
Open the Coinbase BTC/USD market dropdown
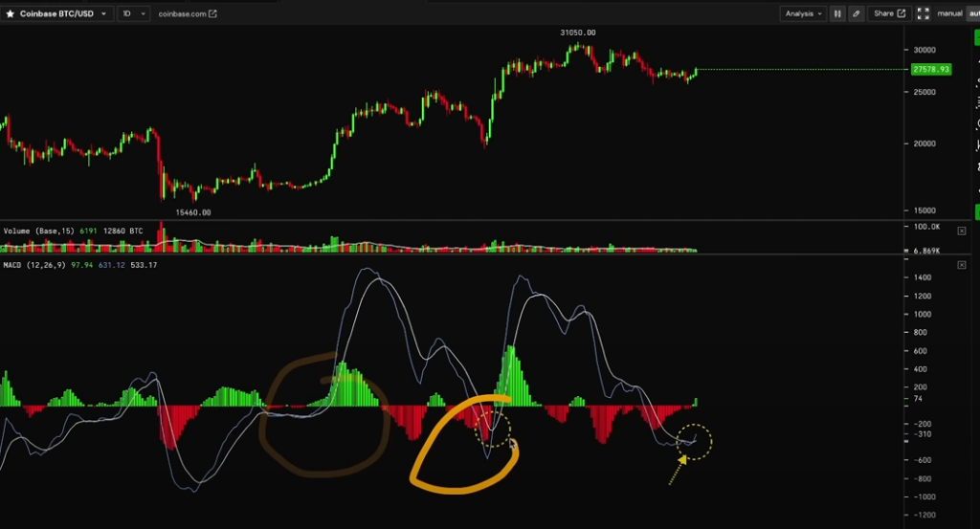pyautogui.click(x=56, y=13)
